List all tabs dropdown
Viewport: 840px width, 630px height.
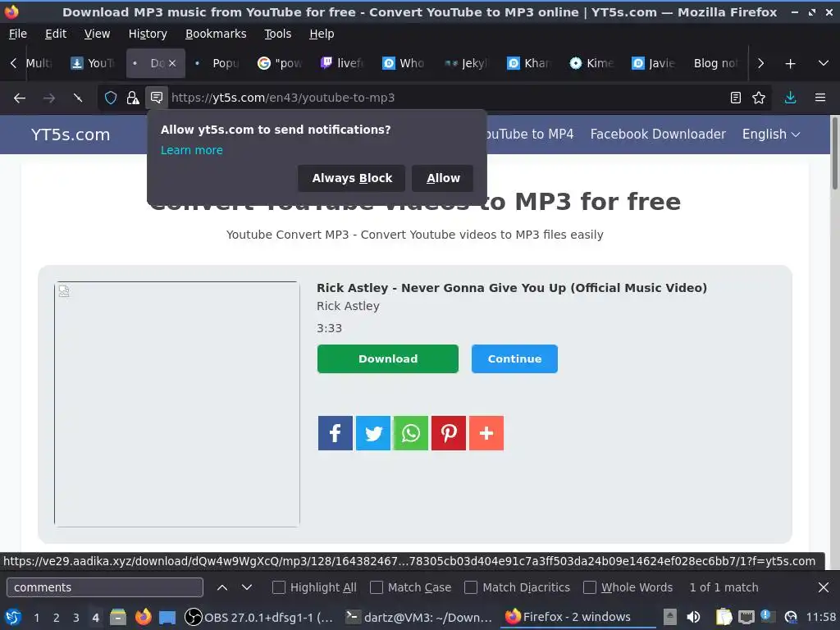[x=824, y=64]
